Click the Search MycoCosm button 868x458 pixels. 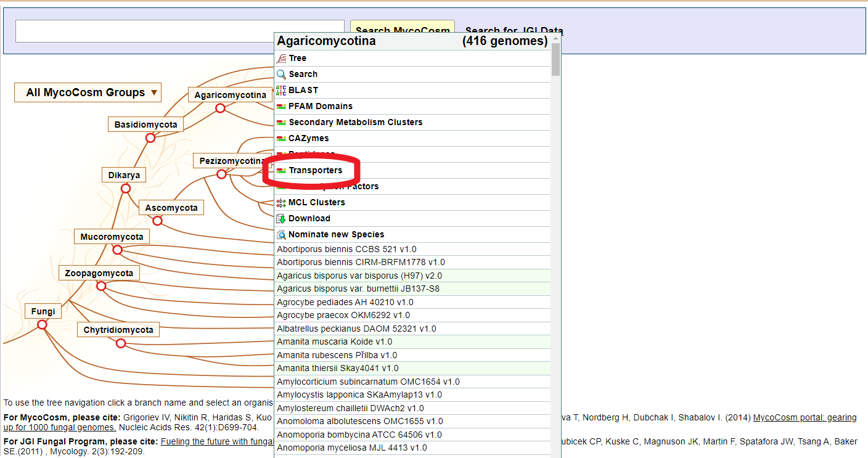tap(403, 26)
